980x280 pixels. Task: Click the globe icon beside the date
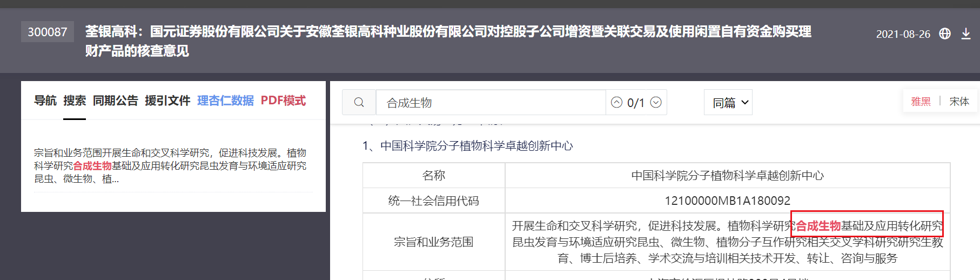pyautogui.click(x=945, y=34)
